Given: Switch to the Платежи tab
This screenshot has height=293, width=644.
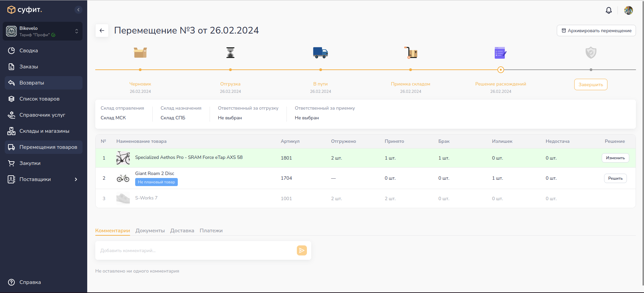Looking at the screenshot, I should pyautogui.click(x=211, y=231).
